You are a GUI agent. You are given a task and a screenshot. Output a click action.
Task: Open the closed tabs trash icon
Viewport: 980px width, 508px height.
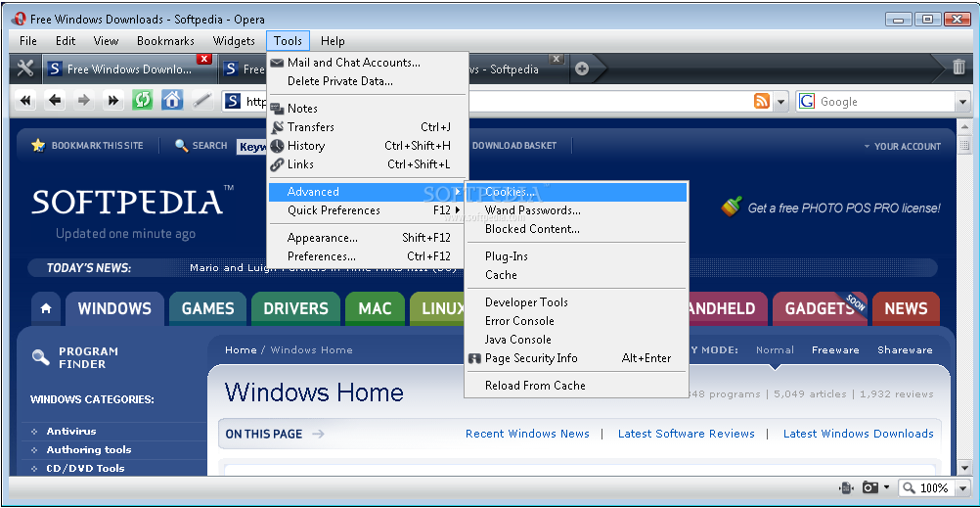[959, 68]
